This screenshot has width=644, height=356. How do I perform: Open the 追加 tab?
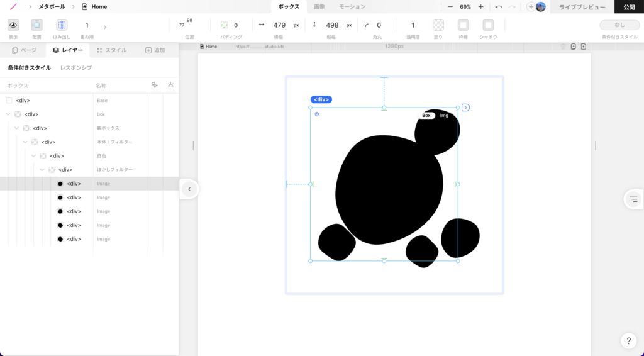click(155, 50)
